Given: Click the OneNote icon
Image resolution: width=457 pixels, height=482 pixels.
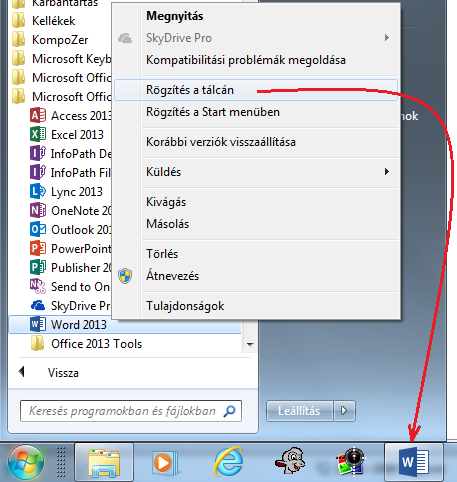Looking at the screenshot, I should 38,210.
